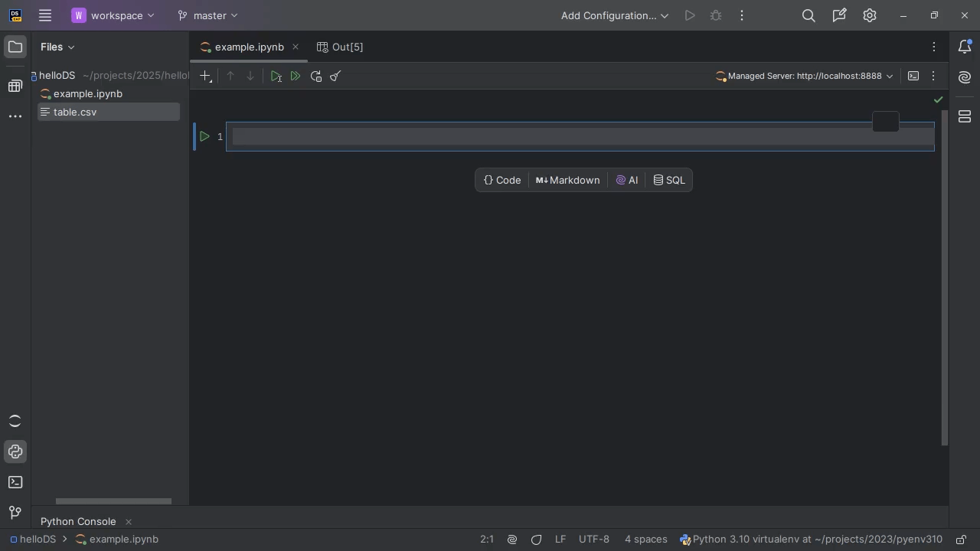The width and height of the screenshot is (980, 551).
Task: Clear all cell outputs with broom icon
Action: [x=335, y=77]
